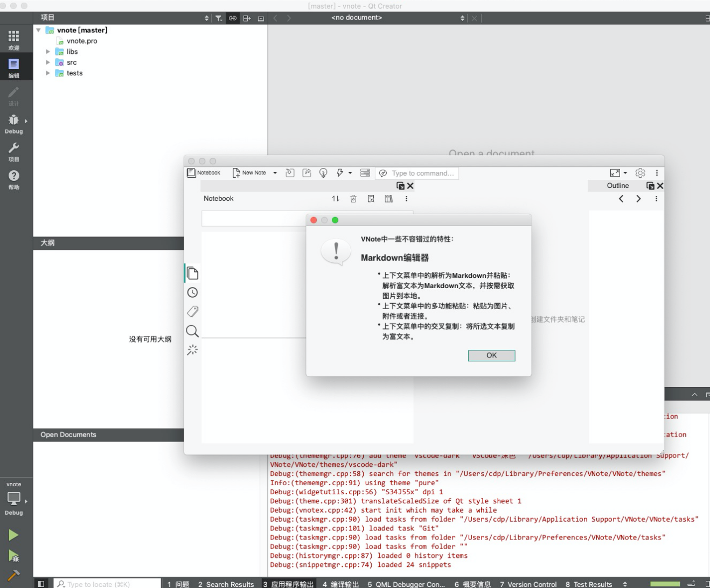Click the Type to locate search field
This screenshot has height=588, width=710.
107,584
